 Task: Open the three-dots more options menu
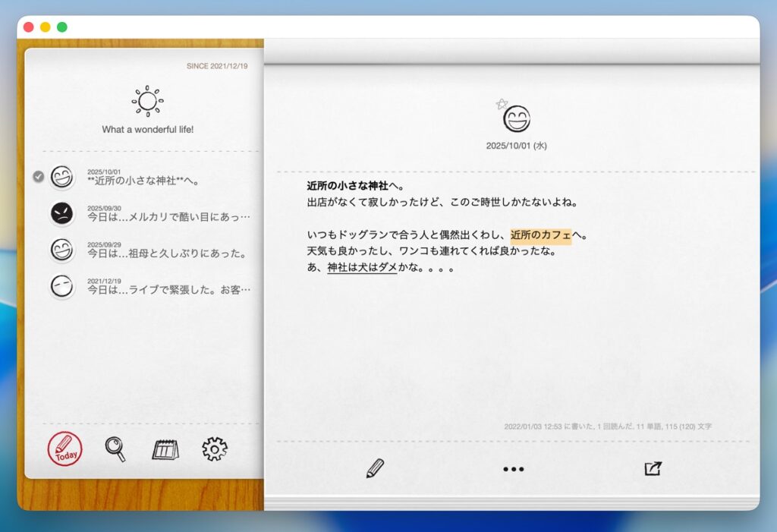click(514, 469)
